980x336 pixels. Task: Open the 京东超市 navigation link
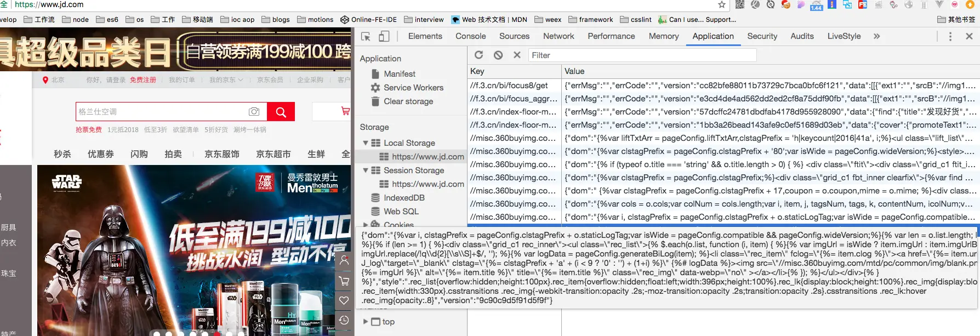274,154
